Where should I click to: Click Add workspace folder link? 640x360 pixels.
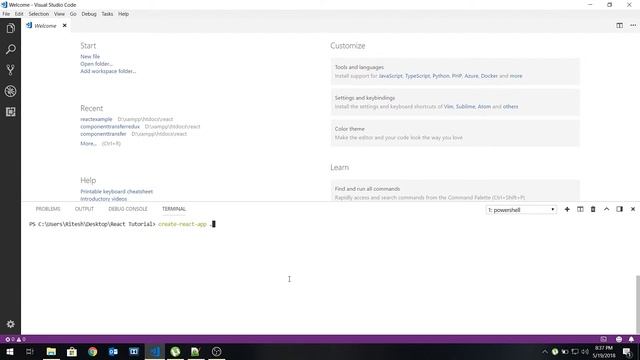pyautogui.click(x=108, y=71)
